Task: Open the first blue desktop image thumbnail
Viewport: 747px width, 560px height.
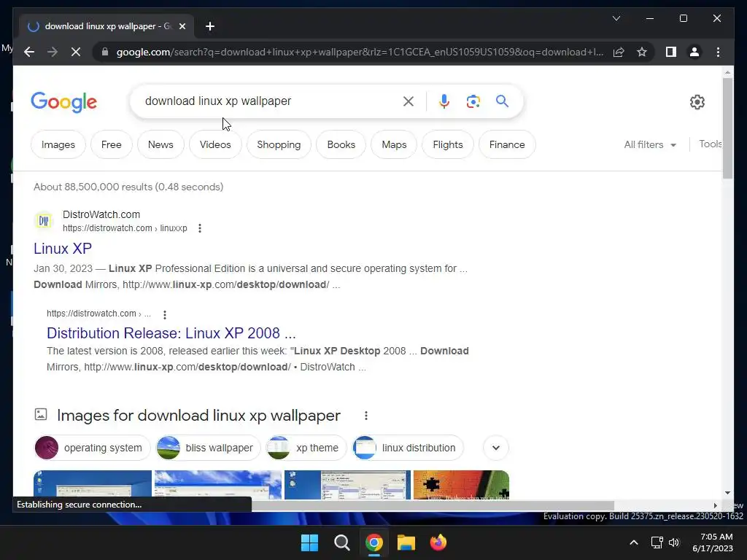Action: tap(93, 485)
